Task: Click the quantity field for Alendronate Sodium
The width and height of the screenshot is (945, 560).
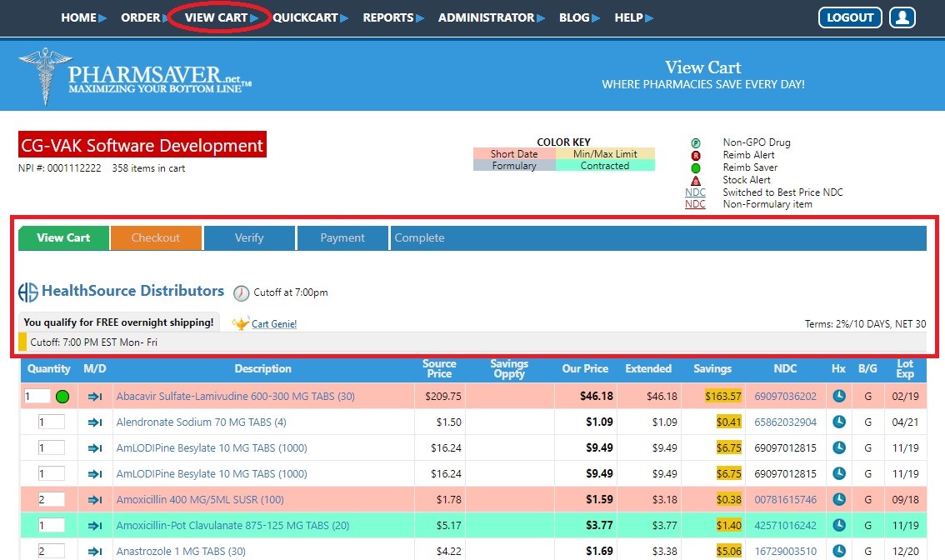Action: 51,422
